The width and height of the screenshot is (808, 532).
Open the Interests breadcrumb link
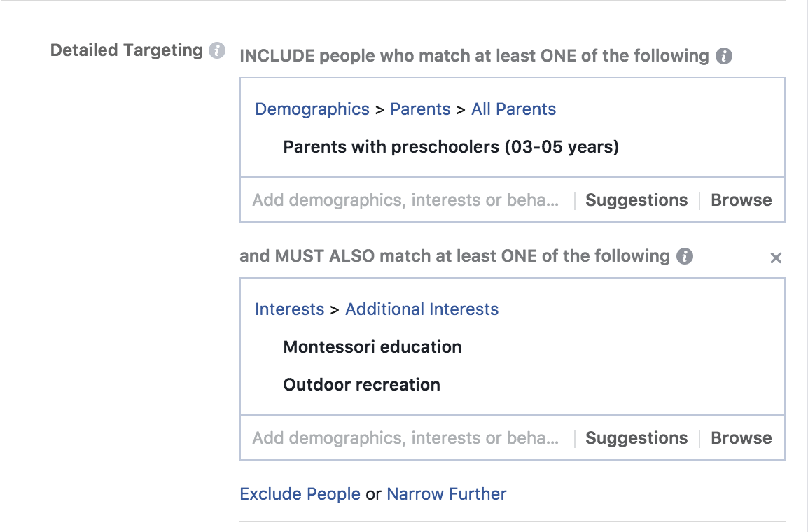(x=289, y=309)
